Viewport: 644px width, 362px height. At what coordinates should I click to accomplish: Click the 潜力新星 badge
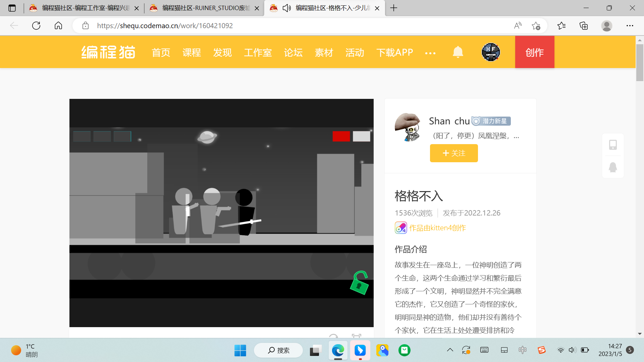point(491,121)
